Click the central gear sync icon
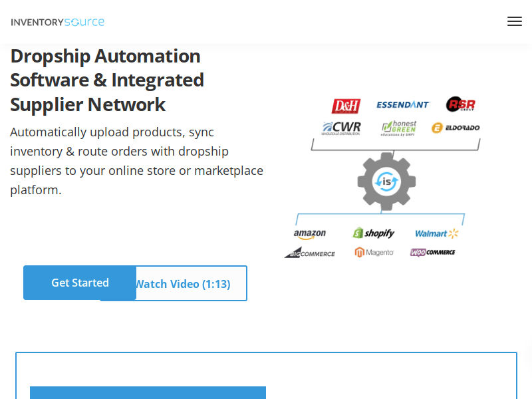Viewport: 532px width, 399px height. pos(386,181)
